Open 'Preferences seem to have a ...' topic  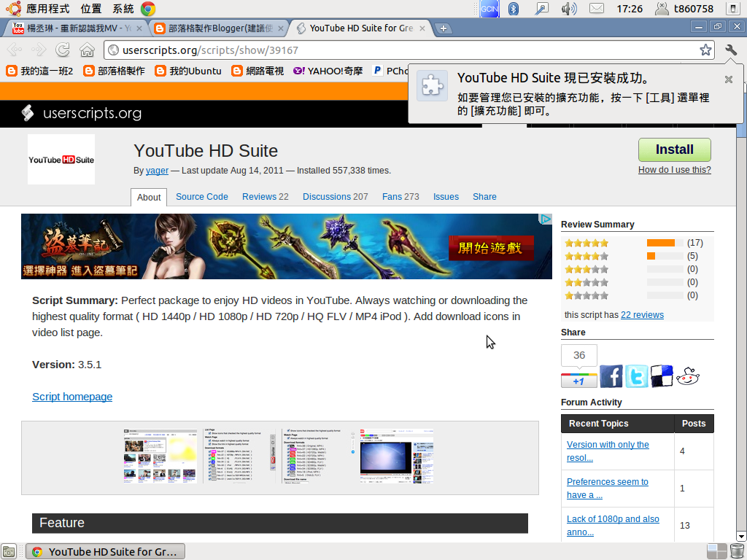pos(608,488)
